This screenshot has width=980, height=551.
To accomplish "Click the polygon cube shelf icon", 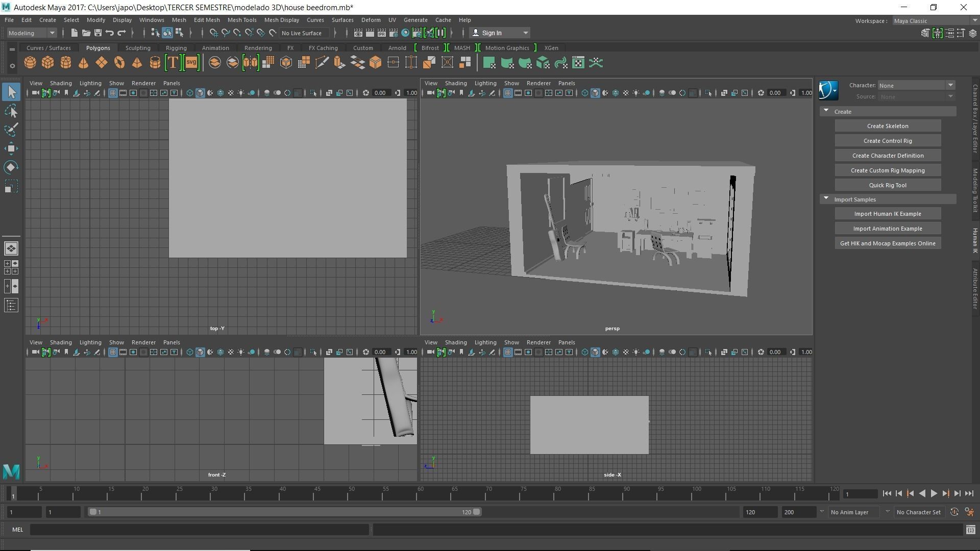I will (x=48, y=63).
